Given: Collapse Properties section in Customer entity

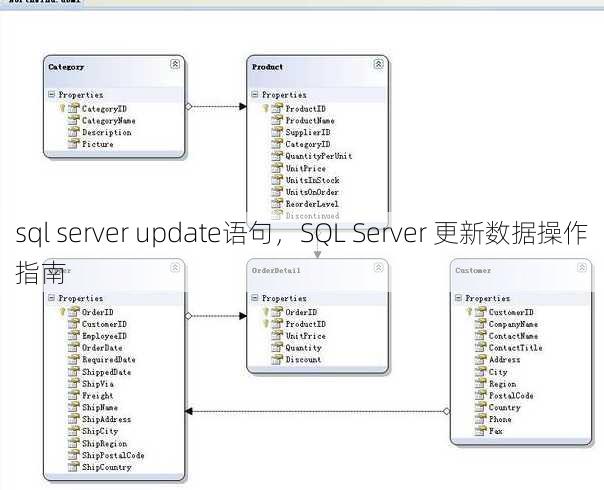Looking at the screenshot, I should [x=458, y=298].
